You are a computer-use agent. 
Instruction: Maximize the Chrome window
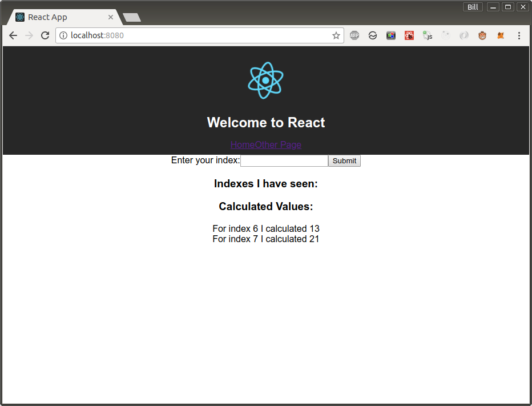pos(508,7)
